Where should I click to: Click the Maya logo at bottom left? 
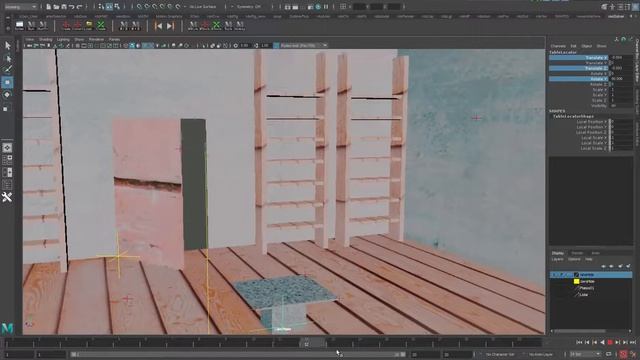7,328
